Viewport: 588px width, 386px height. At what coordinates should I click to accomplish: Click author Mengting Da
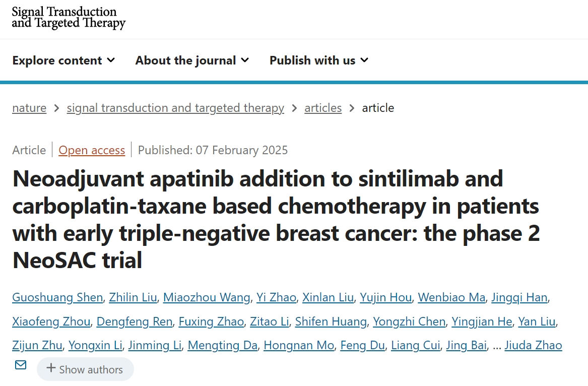(x=223, y=345)
